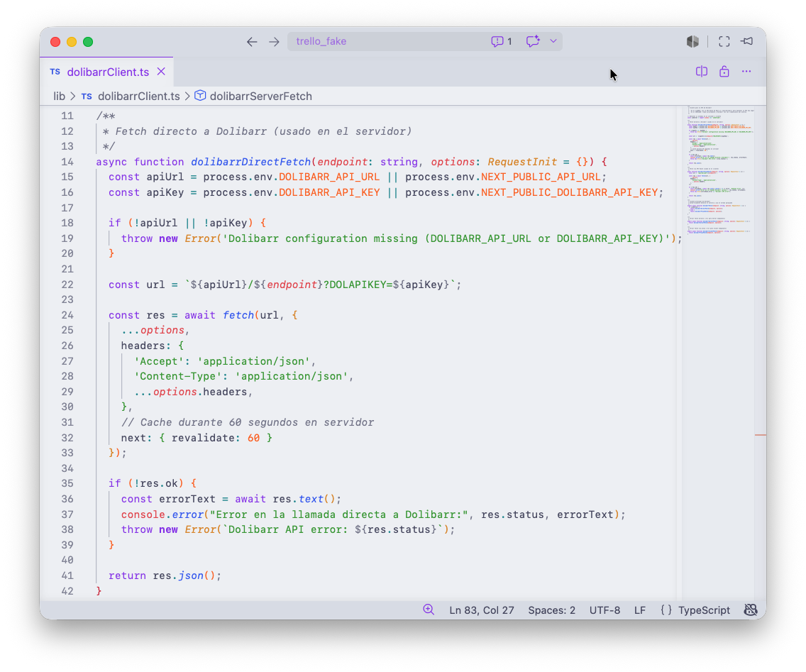The width and height of the screenshot is (806, 672).
Task: Go back with the left arrow
Action: 252,42
